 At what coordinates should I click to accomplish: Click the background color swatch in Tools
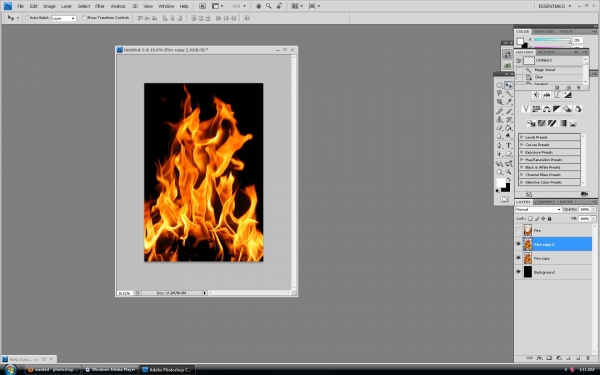click(x=506, y=188)
